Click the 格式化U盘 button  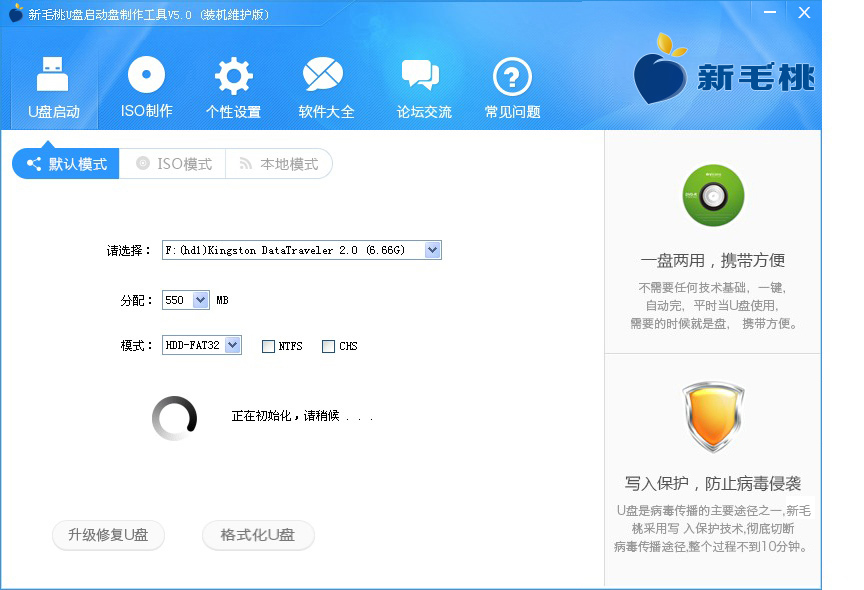(258, 535)
